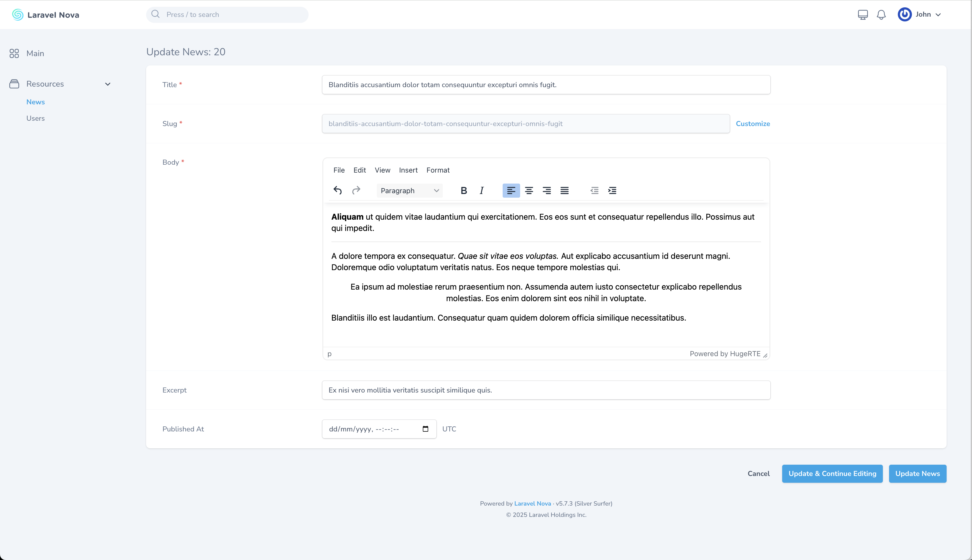
Task: Open the Insert menu in editor
Action: point(408,170)
